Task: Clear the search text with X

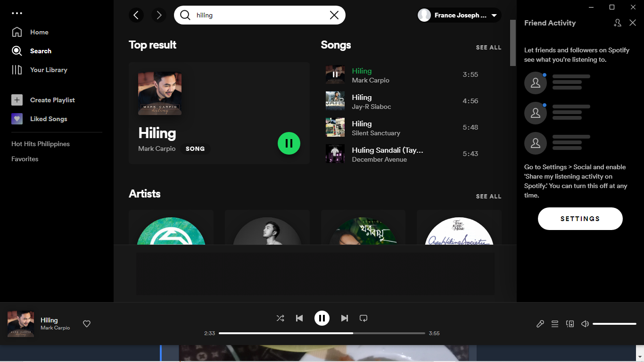Action: [x=334, y=15]
